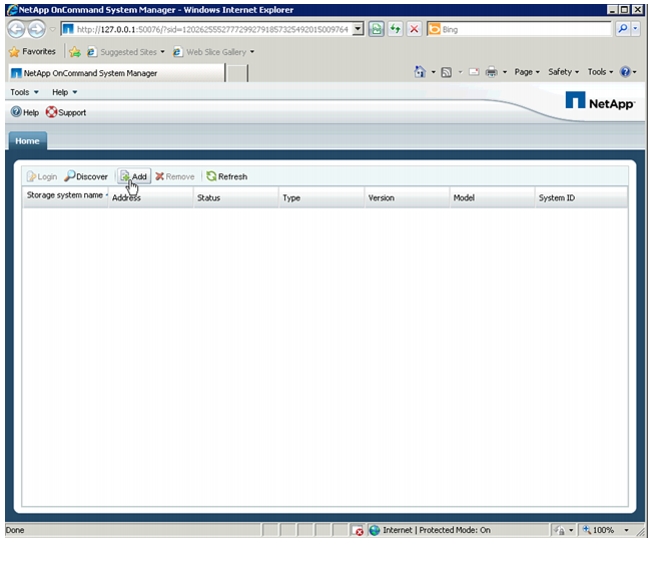This screenshot has height=565, width=650.
Task: Click popup blocker status bar icon
Action: click(357, 530)
